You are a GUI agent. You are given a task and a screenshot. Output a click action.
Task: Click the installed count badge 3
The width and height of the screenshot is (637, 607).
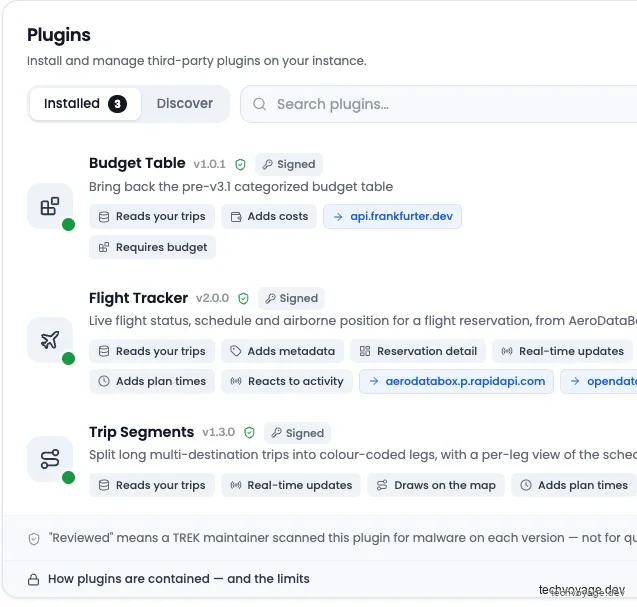(117, 104)
